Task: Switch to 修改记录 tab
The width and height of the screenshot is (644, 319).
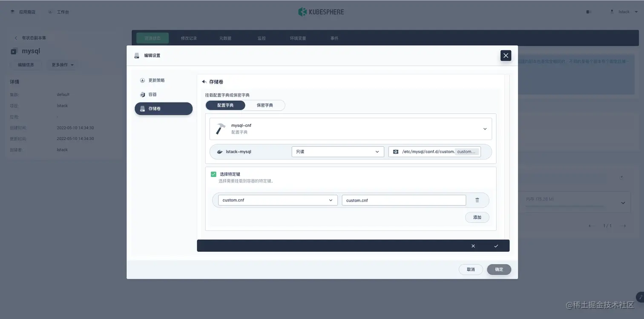Action: 189,38
